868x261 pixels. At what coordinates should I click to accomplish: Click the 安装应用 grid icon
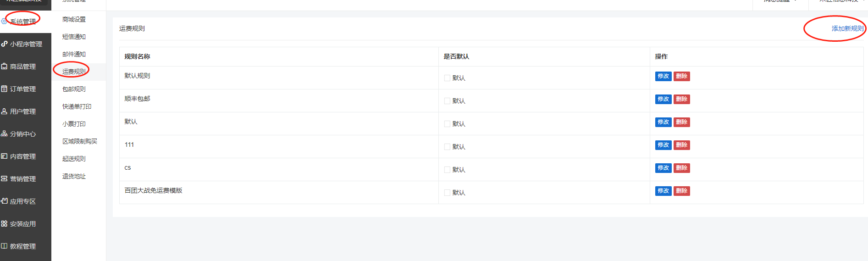[4, 223]
